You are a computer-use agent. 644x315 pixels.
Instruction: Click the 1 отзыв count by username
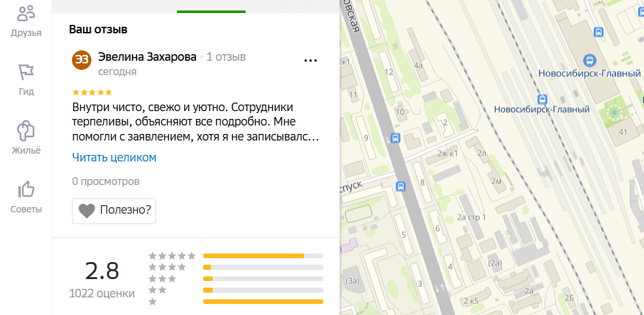pyautogui.click(x=226, y=57)
